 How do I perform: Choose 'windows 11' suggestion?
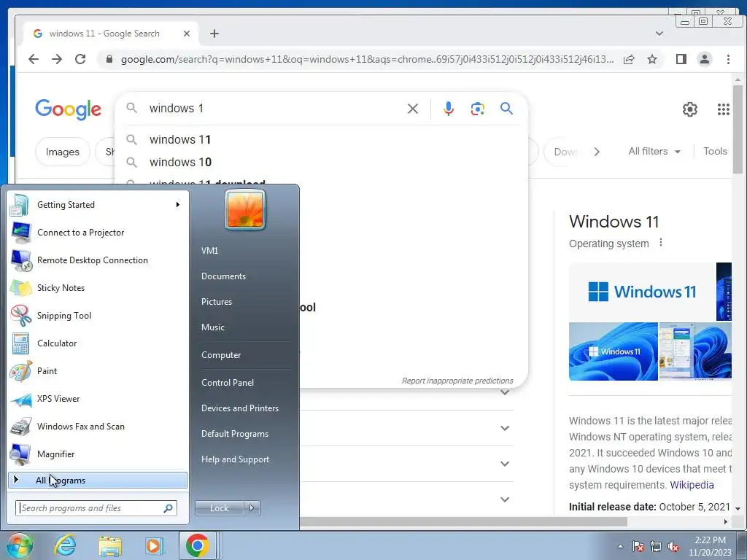[x=322, y=139]
